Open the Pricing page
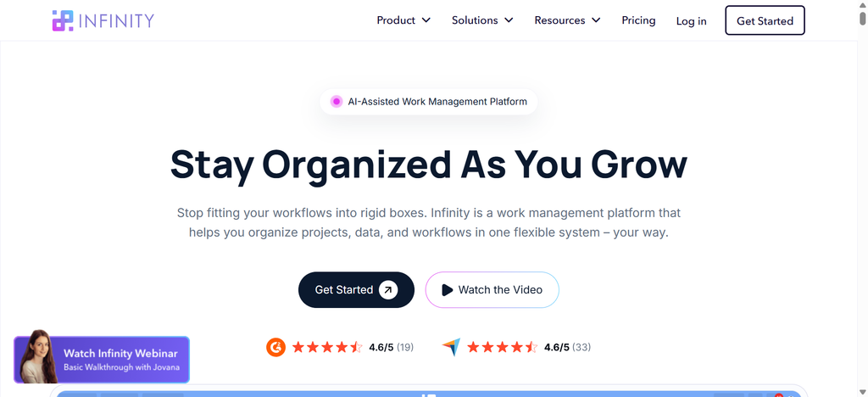The height and width of the screenshot is (397, 868). pyautogui.click(x=638, y=20)
